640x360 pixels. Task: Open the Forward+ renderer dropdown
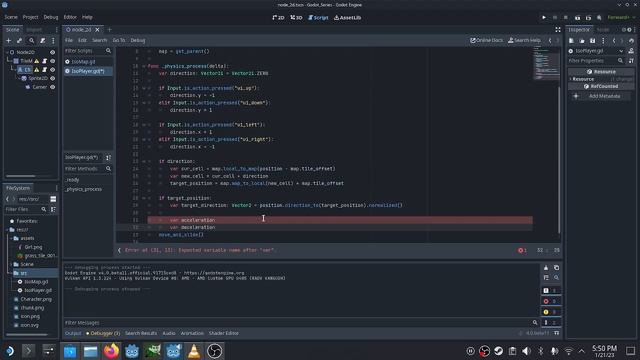(x=621, y=18)
